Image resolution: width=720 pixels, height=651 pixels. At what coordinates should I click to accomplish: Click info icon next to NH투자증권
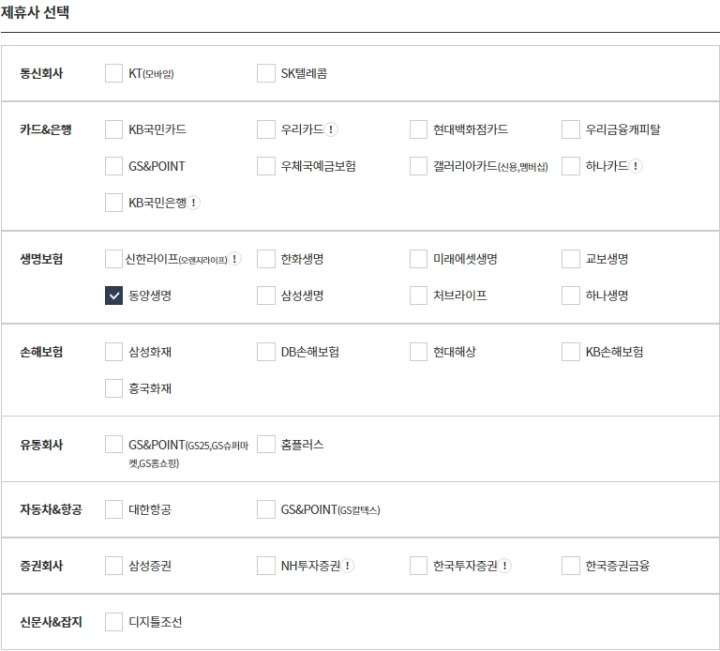coord(347,566)
